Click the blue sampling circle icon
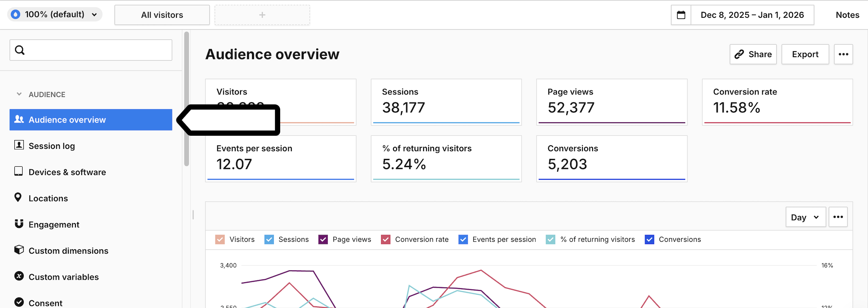Image resolution: width=868 pixels, height=308 pixels. tap(15, 15)
